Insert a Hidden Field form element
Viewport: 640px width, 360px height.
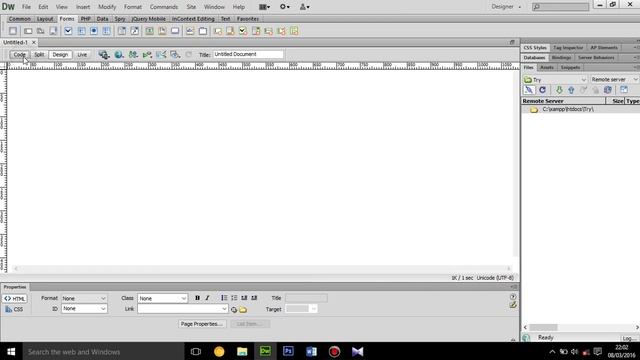pos(40,31)
